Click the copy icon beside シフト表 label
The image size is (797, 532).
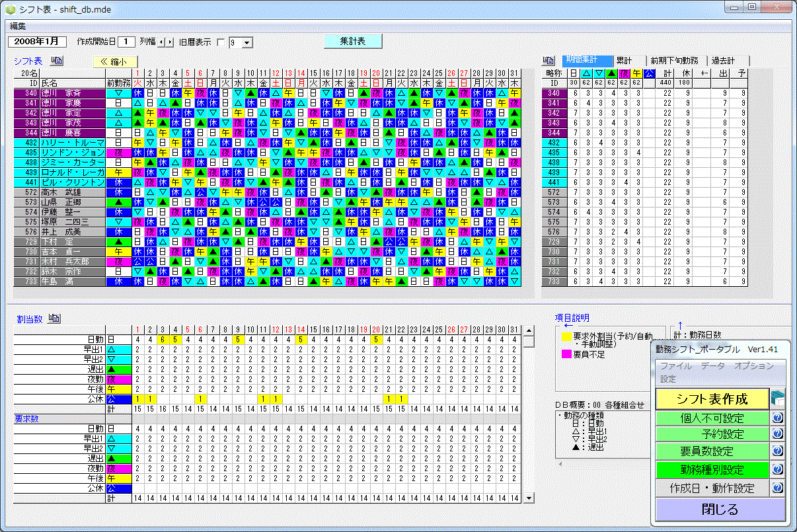coord(57,61)
